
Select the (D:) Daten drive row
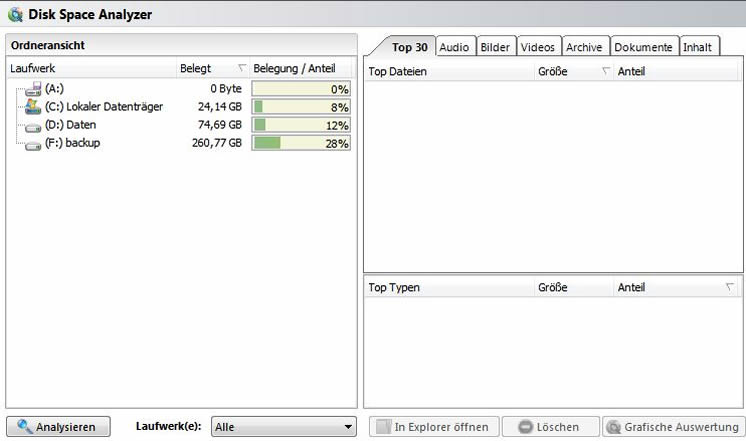click(181, 125)
